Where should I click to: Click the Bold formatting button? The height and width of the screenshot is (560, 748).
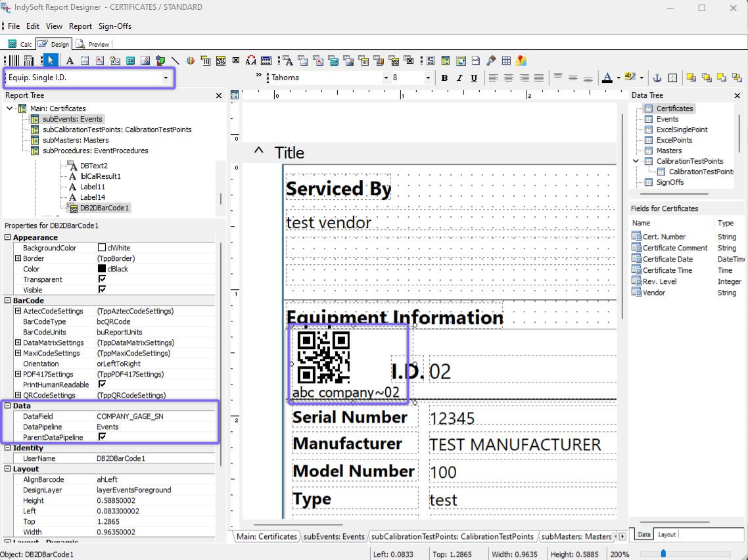coord(444,78)
